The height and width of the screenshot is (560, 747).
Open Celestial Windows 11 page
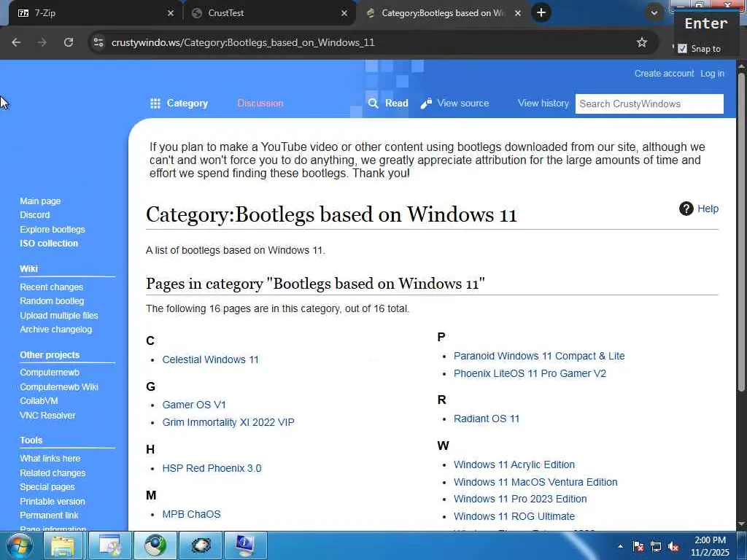pos(210,359)
